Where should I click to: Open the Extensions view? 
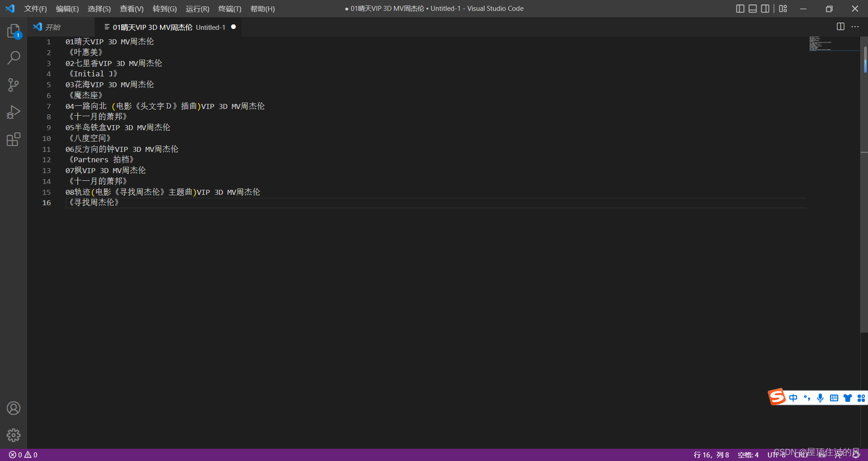[14, 139]
